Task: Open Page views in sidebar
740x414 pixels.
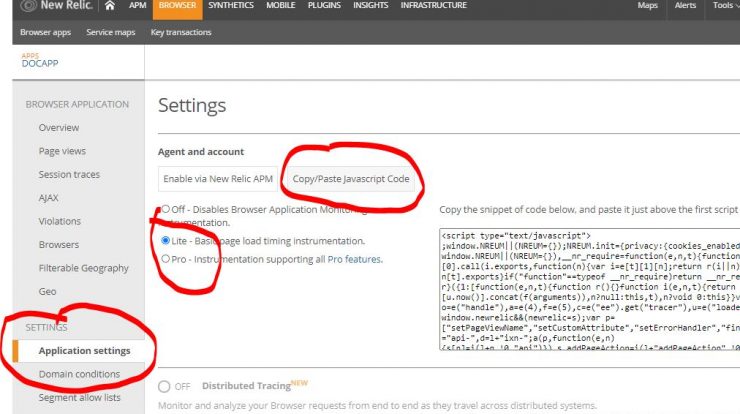Action: coord(62,151)
